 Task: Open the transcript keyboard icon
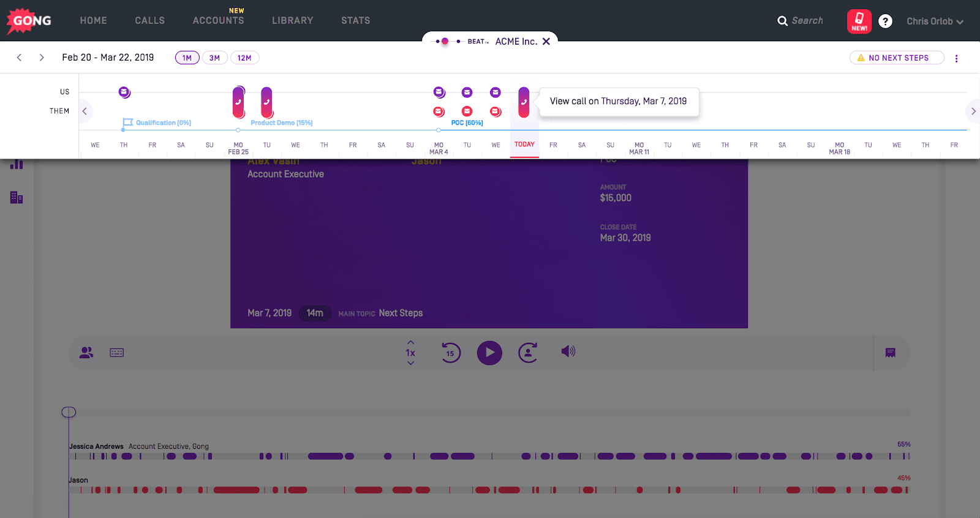point(117,353)
